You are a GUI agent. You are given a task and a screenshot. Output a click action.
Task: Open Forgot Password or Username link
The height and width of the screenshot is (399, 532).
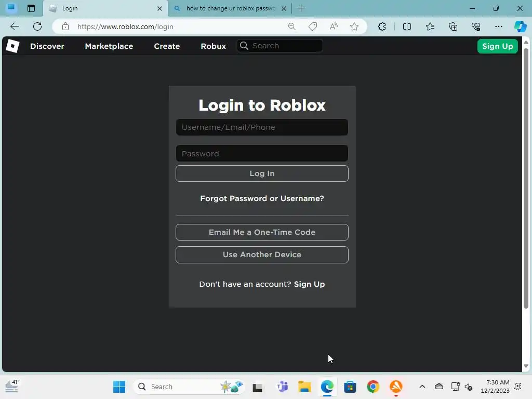pos(262,198)
